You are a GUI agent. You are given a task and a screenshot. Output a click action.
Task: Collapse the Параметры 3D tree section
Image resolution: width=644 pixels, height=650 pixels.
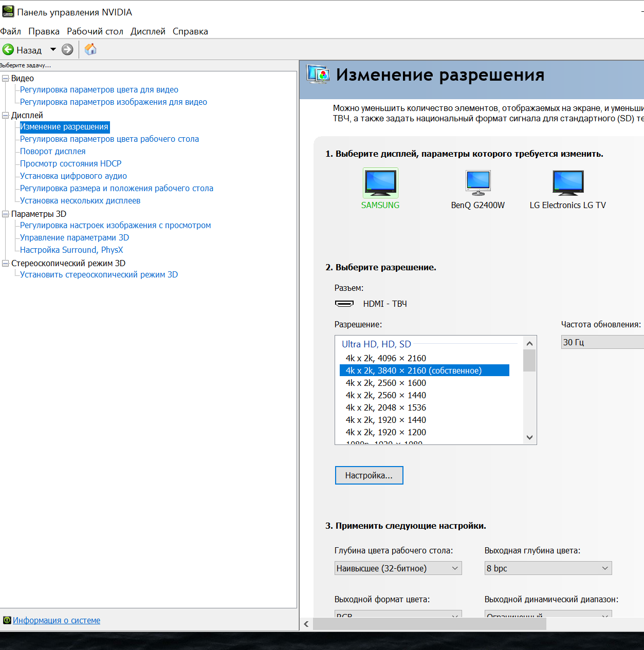[x=6, y=214]
